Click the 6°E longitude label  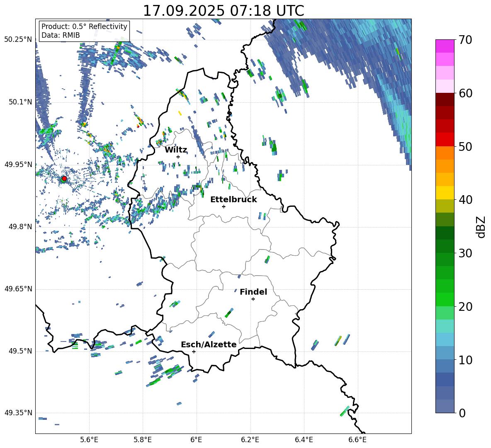coord(196,440)
